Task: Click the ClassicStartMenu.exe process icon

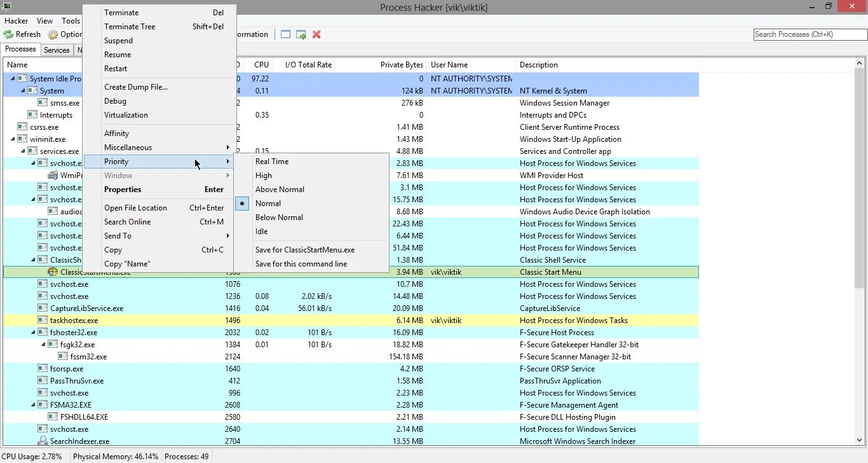Action: [x=53, y=272]
